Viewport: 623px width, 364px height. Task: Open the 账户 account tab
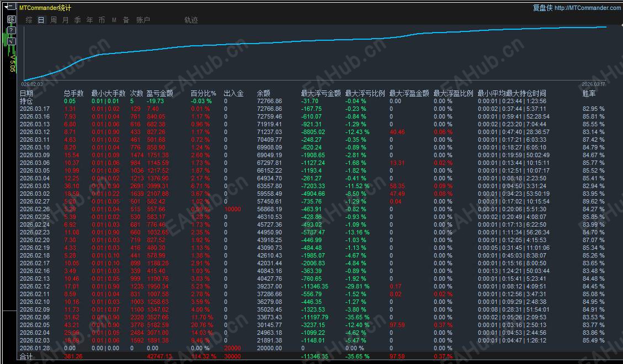coord(143,20)
